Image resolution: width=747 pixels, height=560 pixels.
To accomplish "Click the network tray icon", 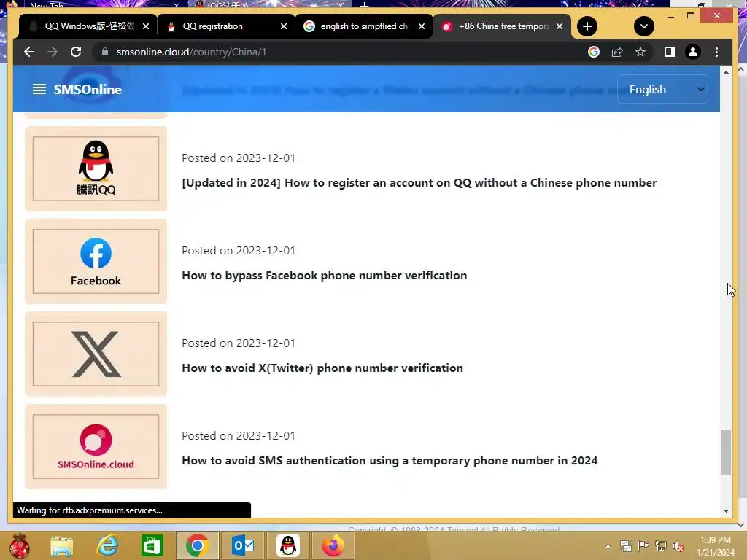I will (661, 546).
